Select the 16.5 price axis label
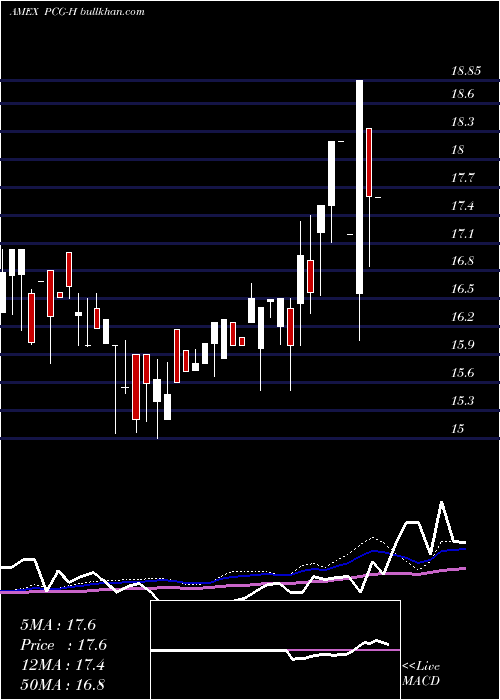The height and width of the screenshot is (700, 500). point(462,289)
